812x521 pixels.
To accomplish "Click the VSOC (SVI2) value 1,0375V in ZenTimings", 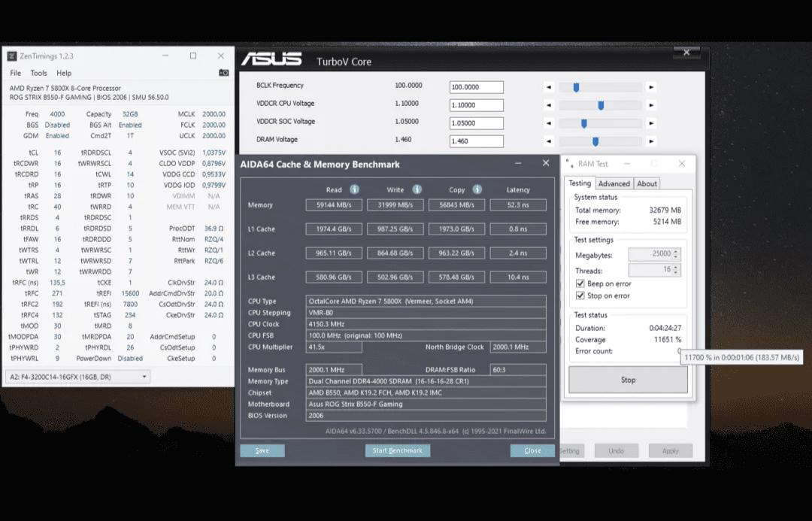I will coord(214,153).
